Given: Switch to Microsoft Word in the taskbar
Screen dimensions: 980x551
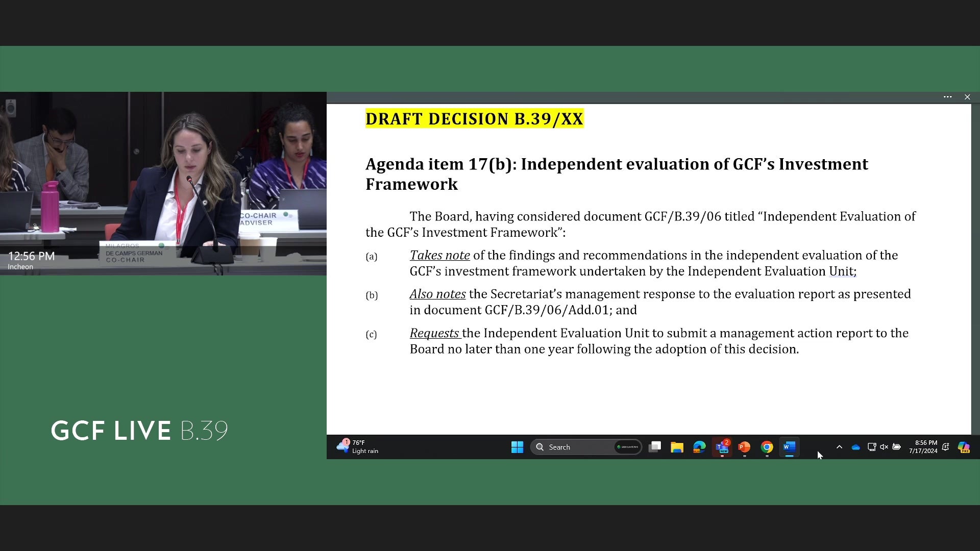Looking at the screenshot, I should [789, 447].
